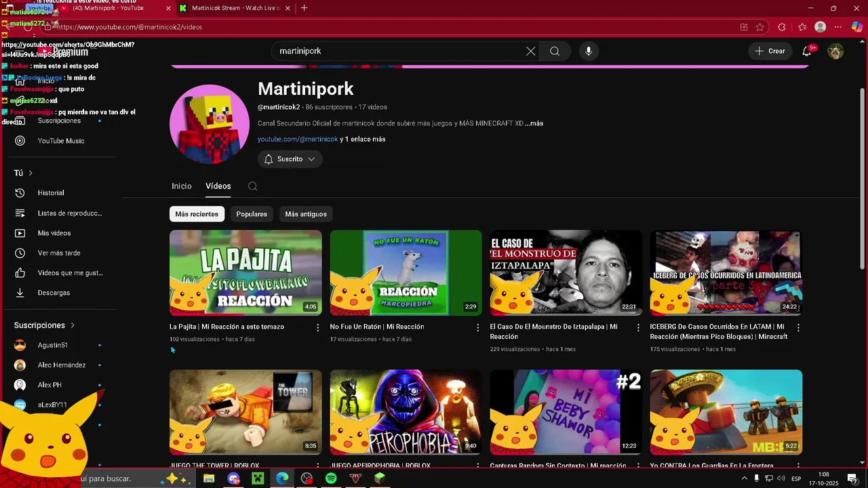
Task: Play El Monstruo de Iztapalapa thumbnail
Action: [566, 272]
